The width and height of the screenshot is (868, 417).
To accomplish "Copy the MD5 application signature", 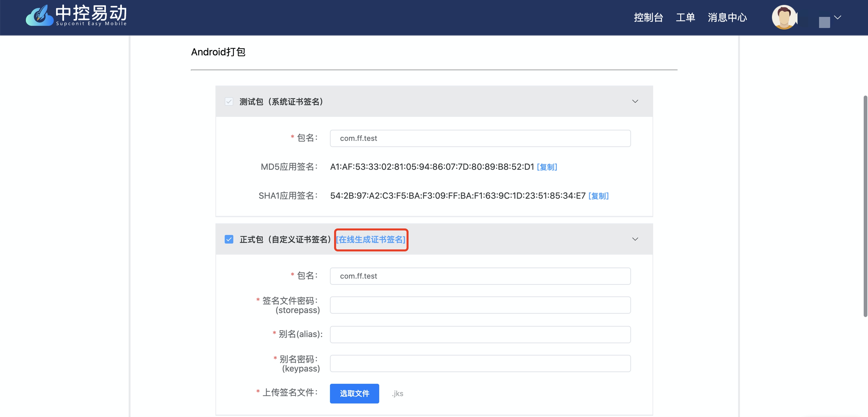I will pyautogui.click(x=547, y=167).
